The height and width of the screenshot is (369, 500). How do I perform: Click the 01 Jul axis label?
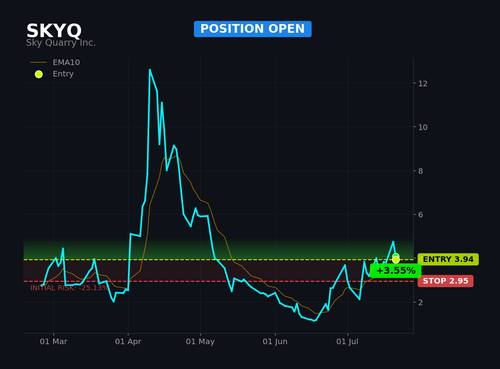(x=347, y=342)
